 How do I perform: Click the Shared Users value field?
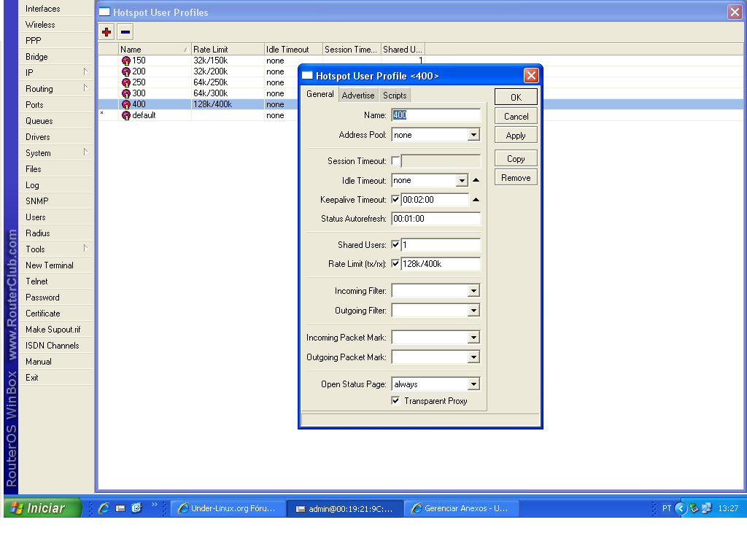(440, 245)
